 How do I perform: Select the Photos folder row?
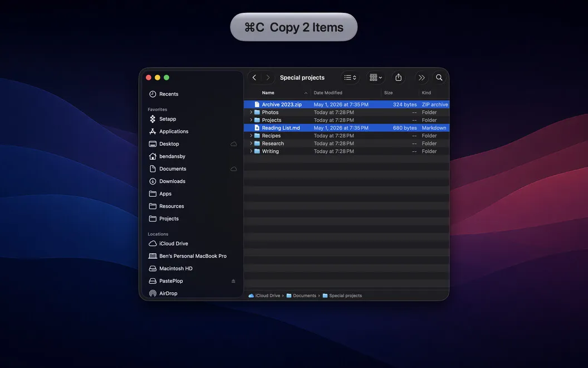point(346,112)
